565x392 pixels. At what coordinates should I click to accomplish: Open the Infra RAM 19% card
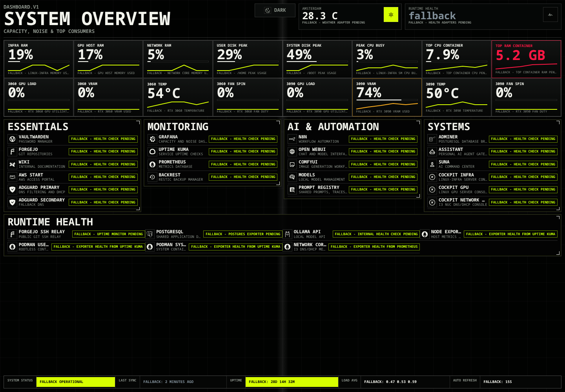[x=38, y=59]
